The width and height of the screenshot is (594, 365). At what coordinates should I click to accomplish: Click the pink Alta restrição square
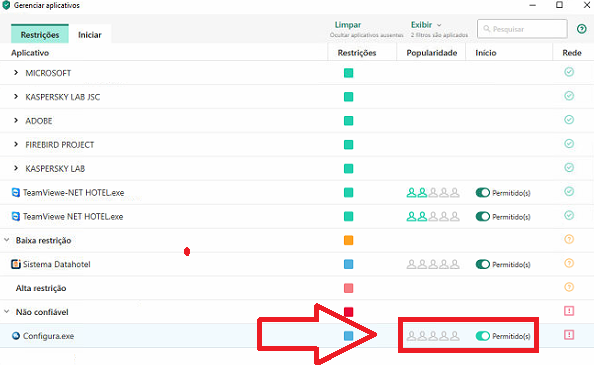pos(349,288)
